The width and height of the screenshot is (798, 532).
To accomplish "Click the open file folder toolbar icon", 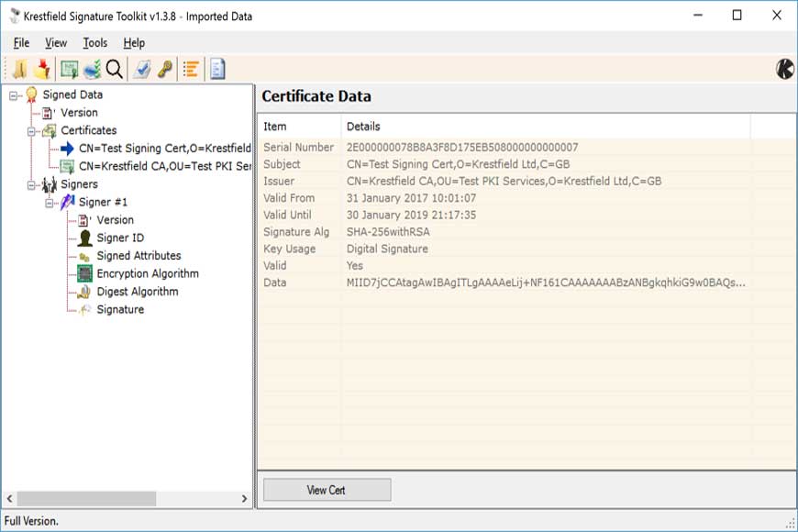I will (20, 69).
